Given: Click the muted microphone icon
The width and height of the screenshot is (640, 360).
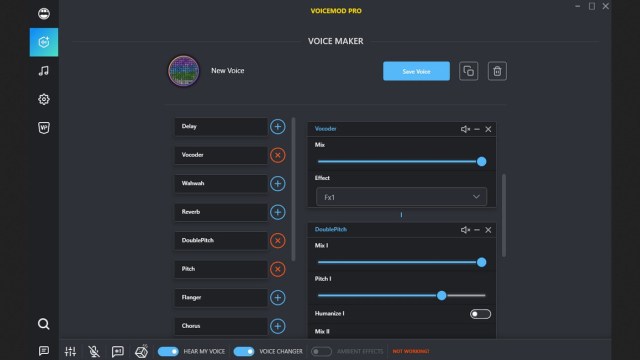Looking at the screenshot, I should (94, 351).
